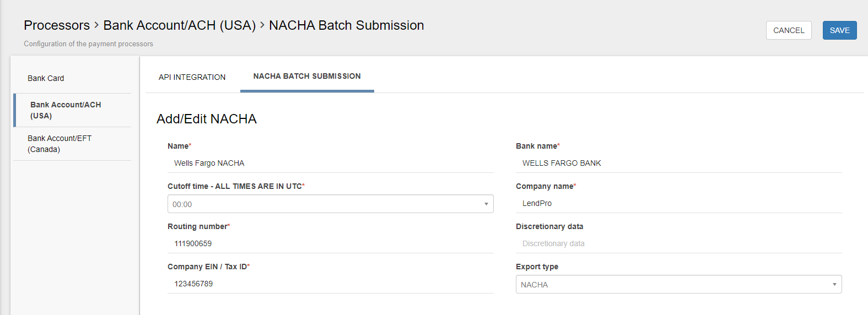Click 'Configuration of the payment processors' subtitle
The height and width of the screenshot is (315, 868).
point(88,44)
